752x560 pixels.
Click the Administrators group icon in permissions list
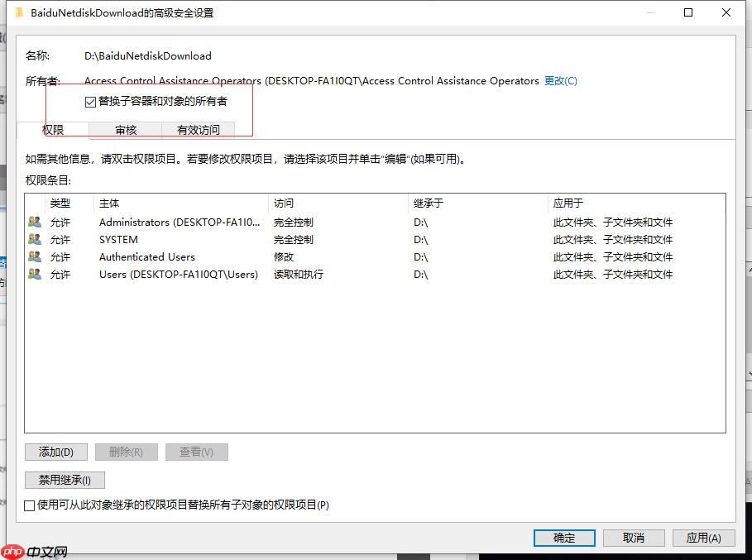point(35,222)
